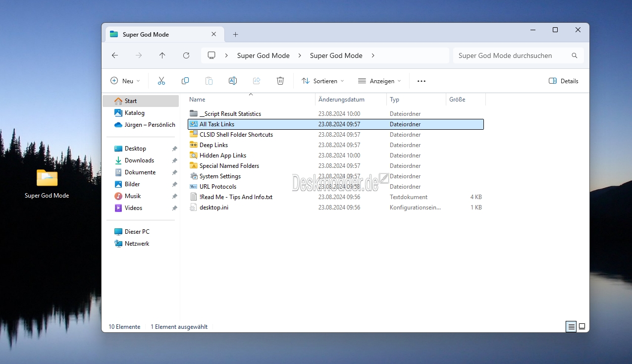Viewport: 632px width, 364px height.
Task: Switch to details list view in status bar
Action: tap(571, 326)
